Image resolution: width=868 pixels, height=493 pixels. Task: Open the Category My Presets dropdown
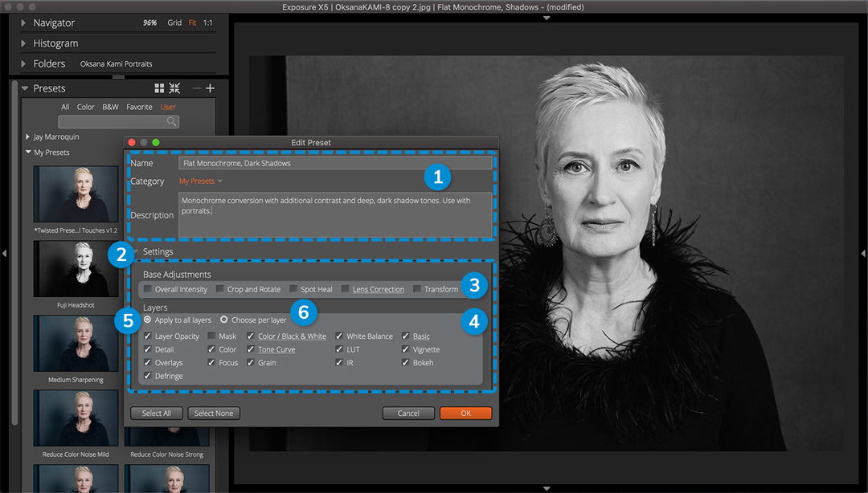click(201, 181)
